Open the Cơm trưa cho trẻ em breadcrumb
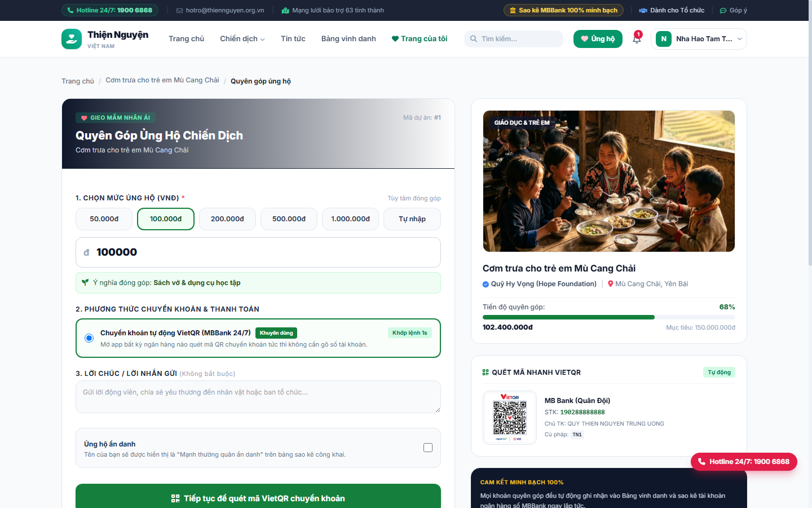 (x=162, y=80)
